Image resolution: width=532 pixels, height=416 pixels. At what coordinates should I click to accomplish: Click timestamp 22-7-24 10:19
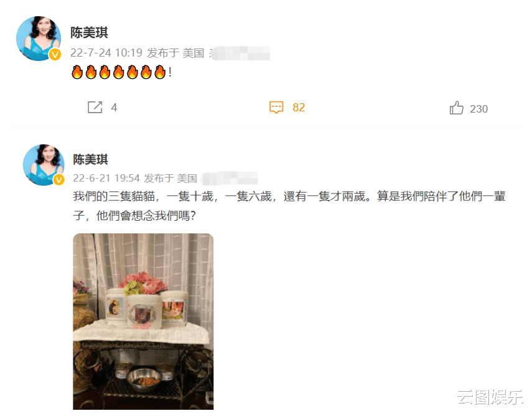tap(106, 53)
